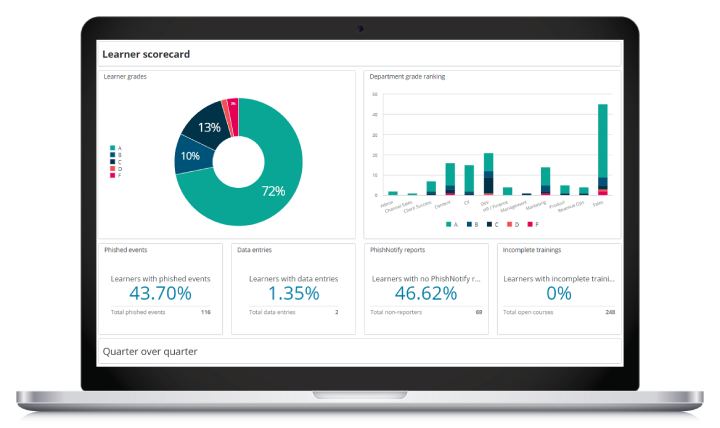720x428 pixels.
Task: Toggle grade F legend in Learner grades
Action: [x=114, y=176]
